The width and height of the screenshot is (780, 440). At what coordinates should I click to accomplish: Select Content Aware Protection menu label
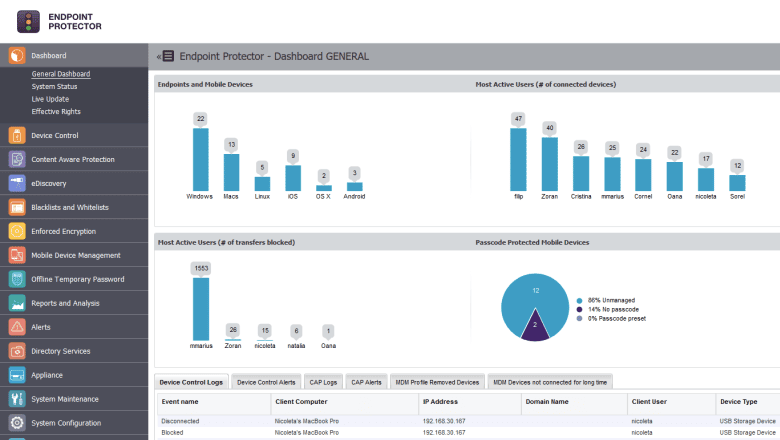73,159
